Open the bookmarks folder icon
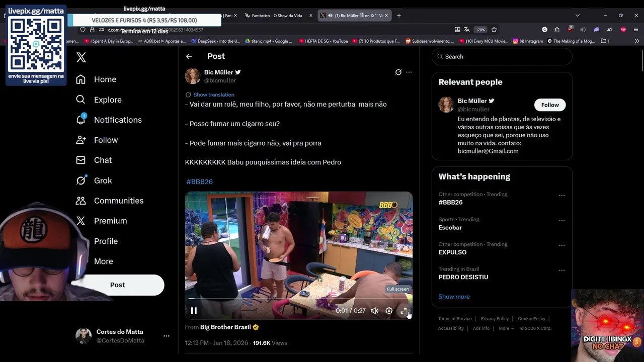Screen dimensions: 644x362 pyautogui.click(x=605, y=41)
